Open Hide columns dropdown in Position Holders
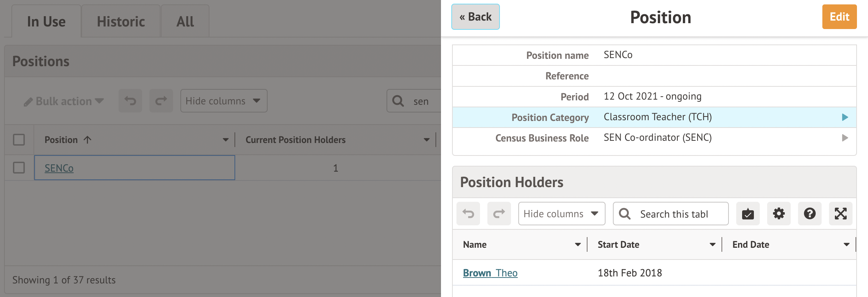The width and height of the screenshot is (868, 297). (x=561, y=214)
